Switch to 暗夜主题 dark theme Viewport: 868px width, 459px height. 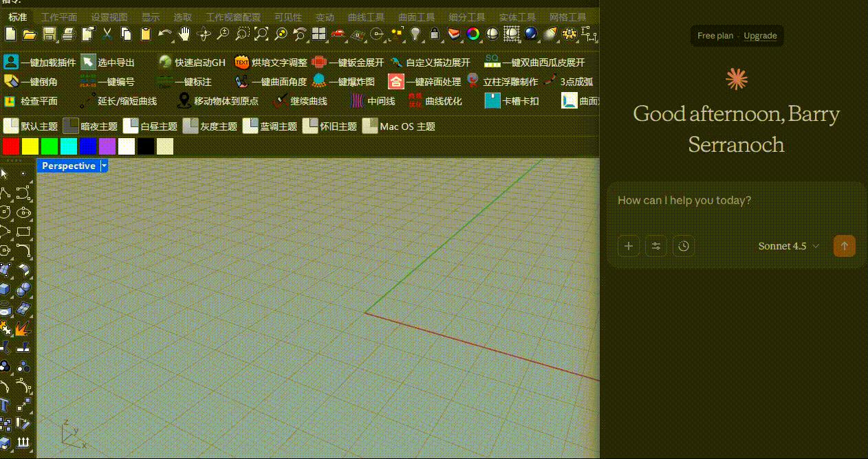tap(90, 126)
